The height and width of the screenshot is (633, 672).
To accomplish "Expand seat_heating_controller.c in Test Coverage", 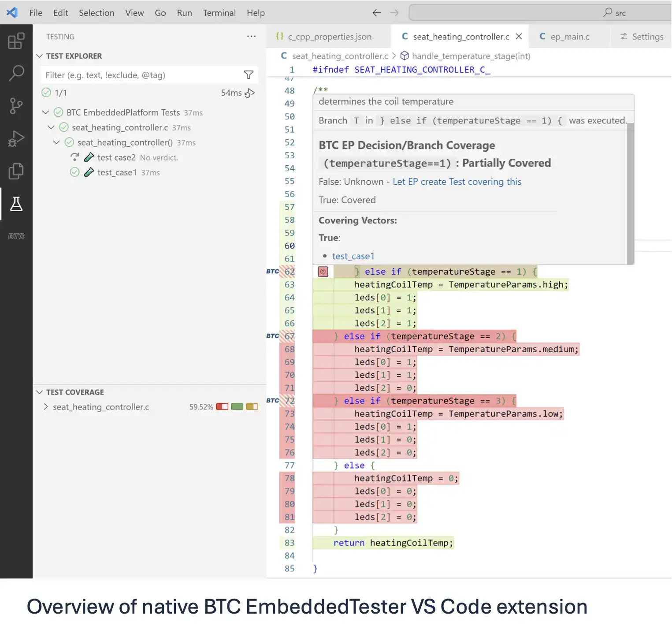I will [46, 407].
